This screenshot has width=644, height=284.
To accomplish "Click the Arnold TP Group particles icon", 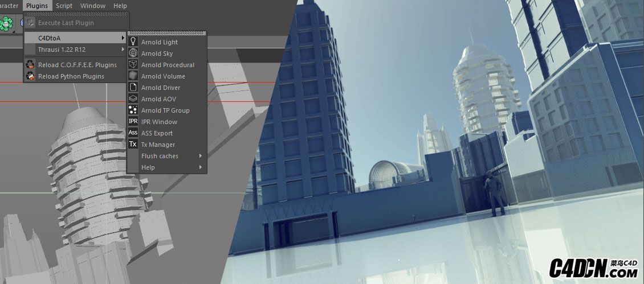I will 133,110.
